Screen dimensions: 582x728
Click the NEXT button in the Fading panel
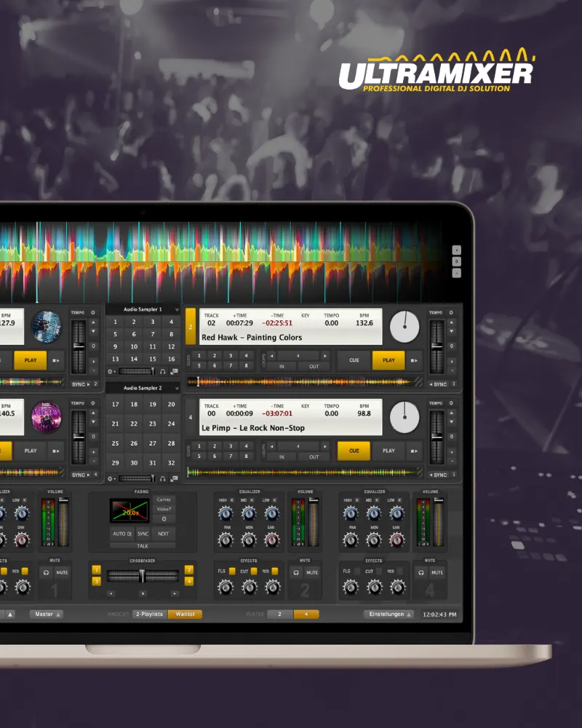pyautogui.click(x=164, y=534)
